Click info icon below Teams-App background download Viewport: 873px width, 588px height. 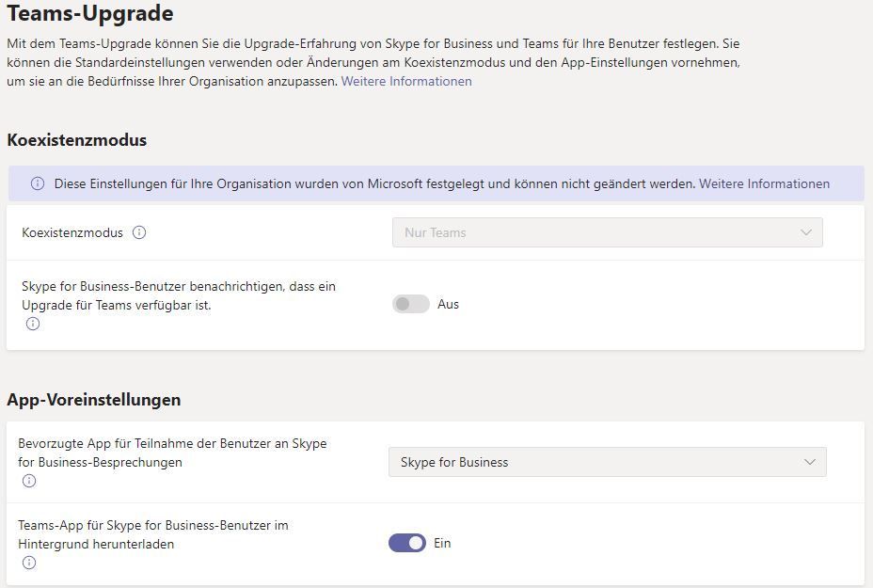(29, 563)
